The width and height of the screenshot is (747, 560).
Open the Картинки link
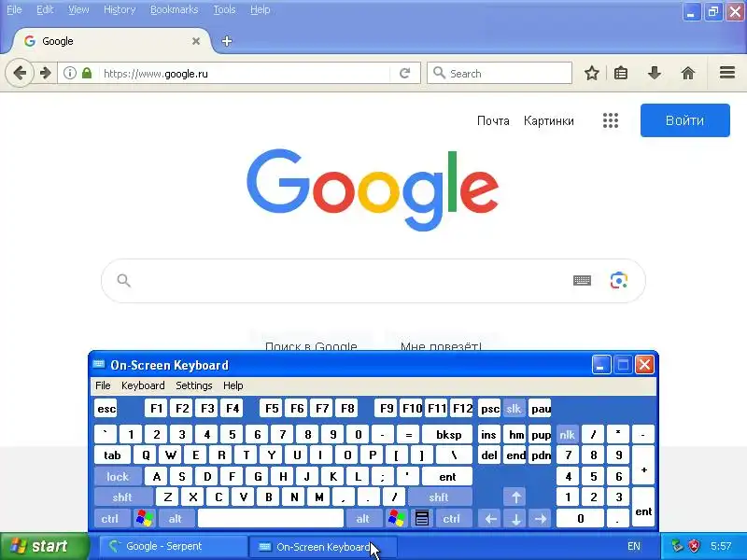coord(549,121)
